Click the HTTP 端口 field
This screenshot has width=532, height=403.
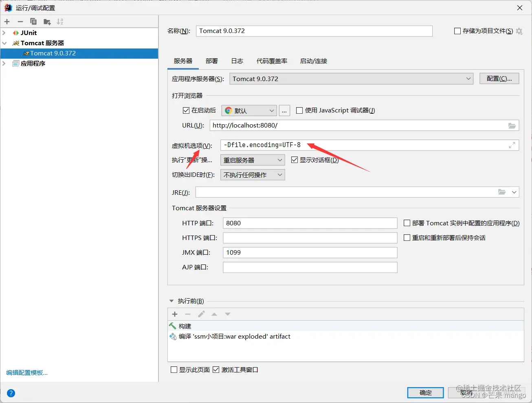click(x=310, y=223)
